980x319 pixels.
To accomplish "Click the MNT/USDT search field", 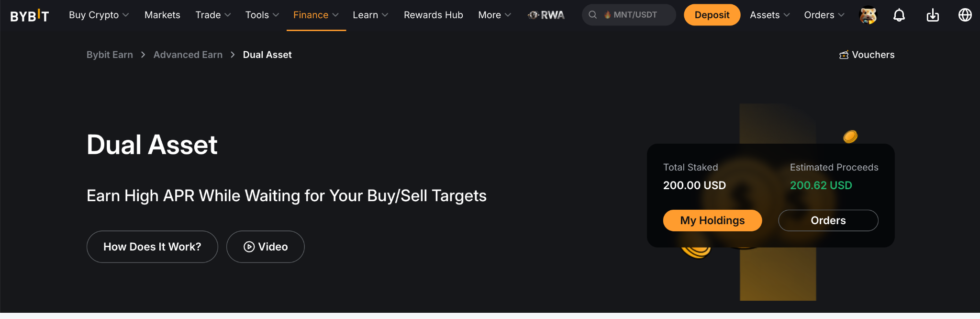I will point(629,15).
